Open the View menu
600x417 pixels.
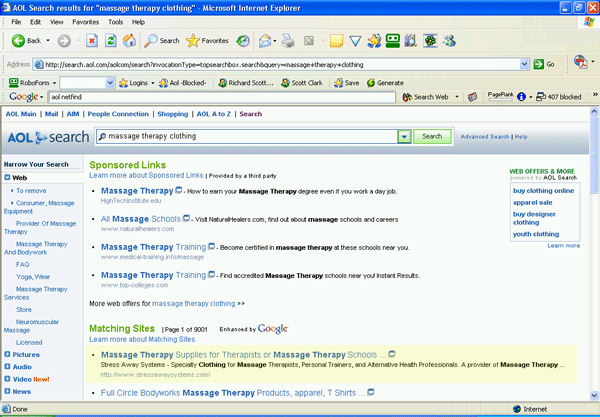tap(57, 22)
